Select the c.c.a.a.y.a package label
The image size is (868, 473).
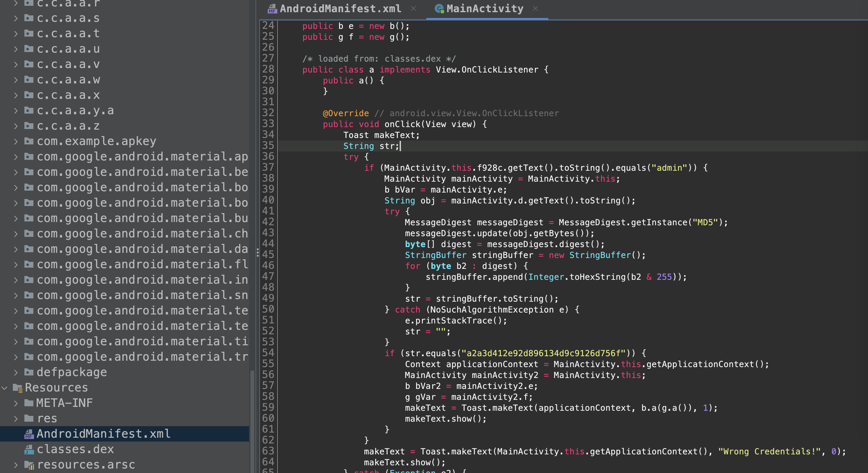(x=75, y=110)
